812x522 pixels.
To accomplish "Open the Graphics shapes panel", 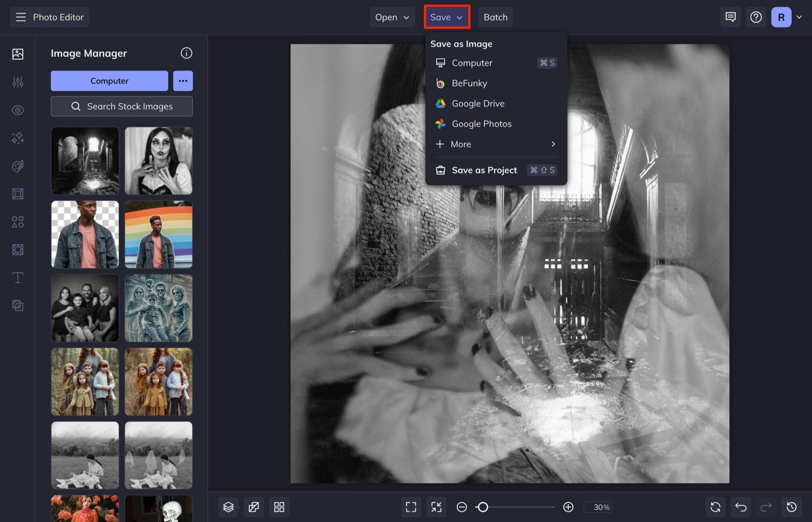I will point(18,221).
